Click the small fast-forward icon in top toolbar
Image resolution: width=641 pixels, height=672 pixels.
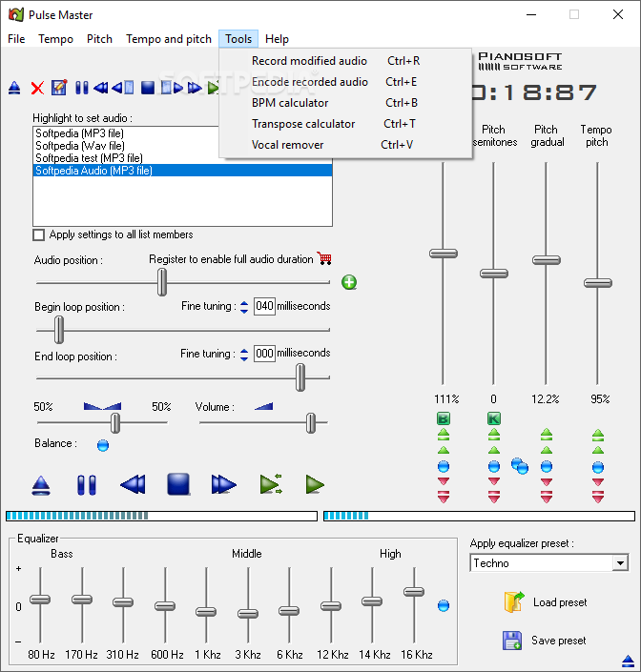tap(195, 88)
